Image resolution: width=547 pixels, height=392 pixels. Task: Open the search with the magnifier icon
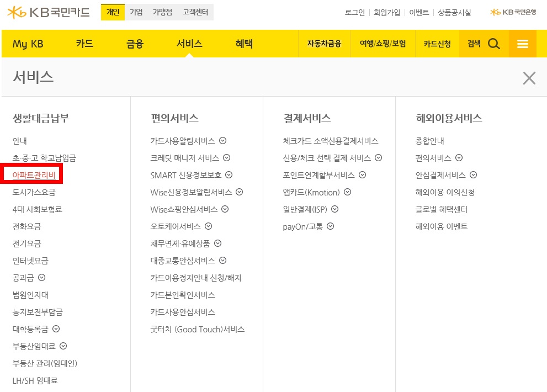494,44
